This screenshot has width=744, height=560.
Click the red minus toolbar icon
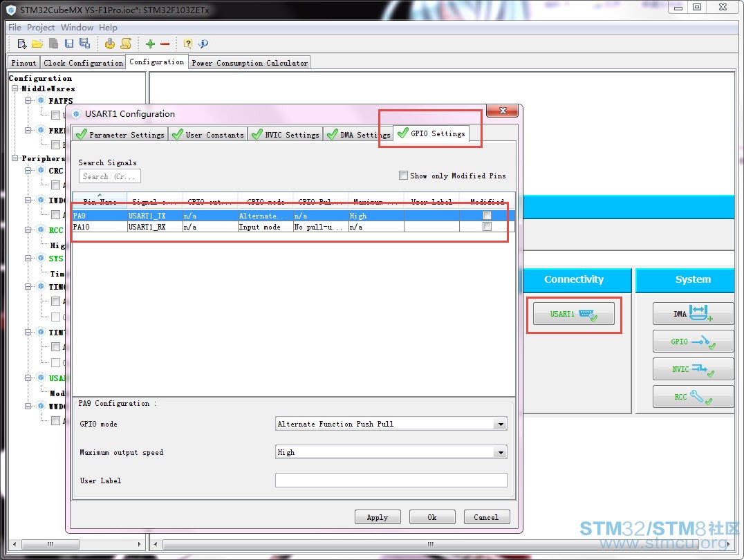[x=165, y=44]
